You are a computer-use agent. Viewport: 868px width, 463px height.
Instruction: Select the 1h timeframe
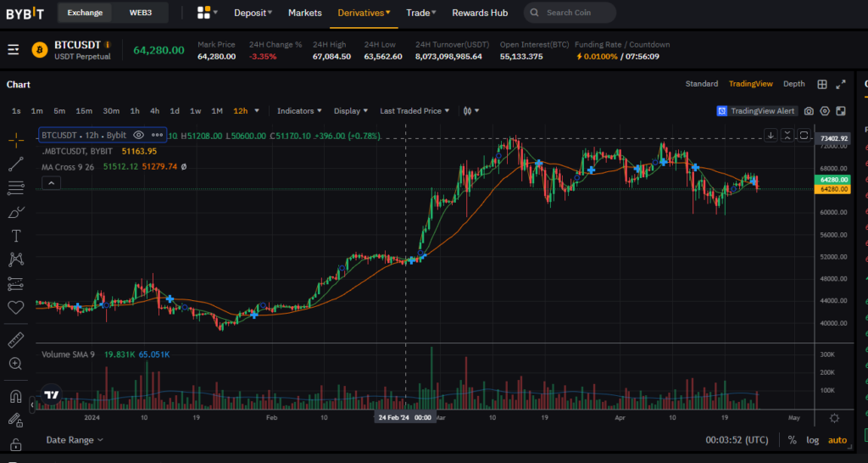pyautogui.click(x=135, y=111)
